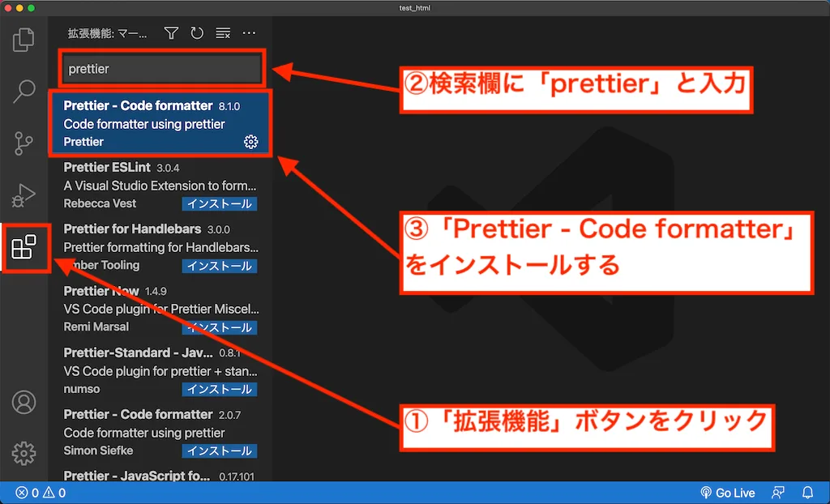Open the feedback smiley icon in the status bar
Viewport: 830px width, 504px height.
777,493
